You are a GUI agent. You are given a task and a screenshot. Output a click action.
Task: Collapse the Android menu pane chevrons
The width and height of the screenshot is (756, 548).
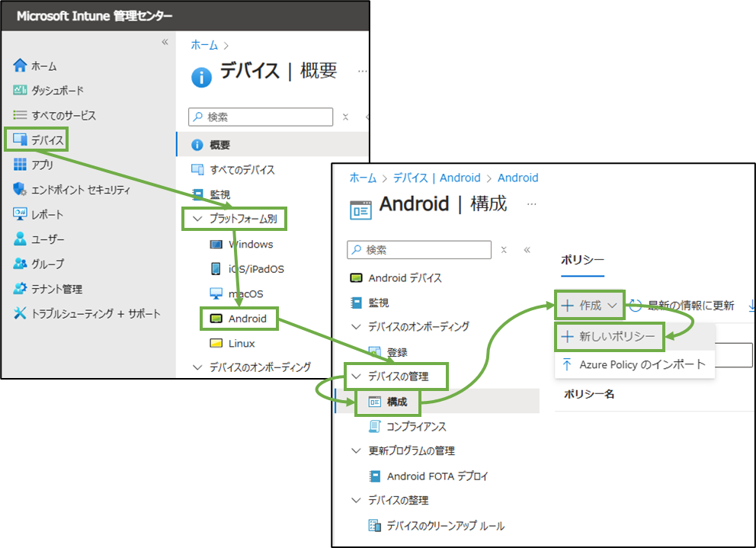[527, 249]
